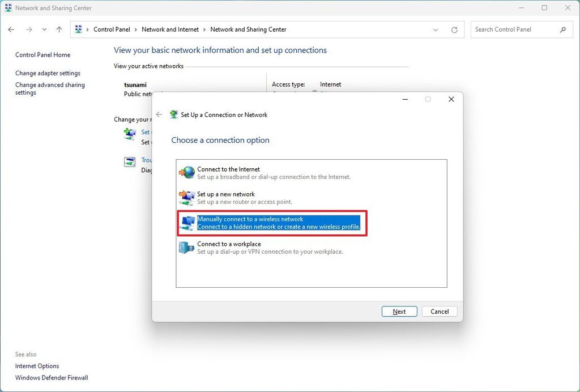Click the back arrow in the dialog
Viewport: 580px width, 392px height.
click(159, 114)
